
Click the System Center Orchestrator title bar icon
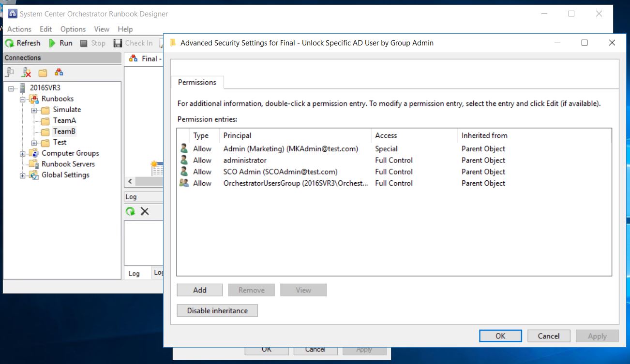point(13,14)
